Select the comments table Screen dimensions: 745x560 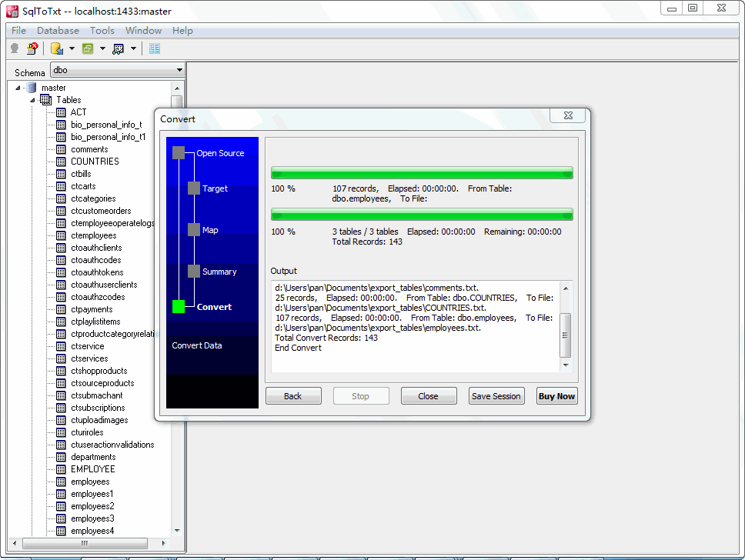[89, 149]
